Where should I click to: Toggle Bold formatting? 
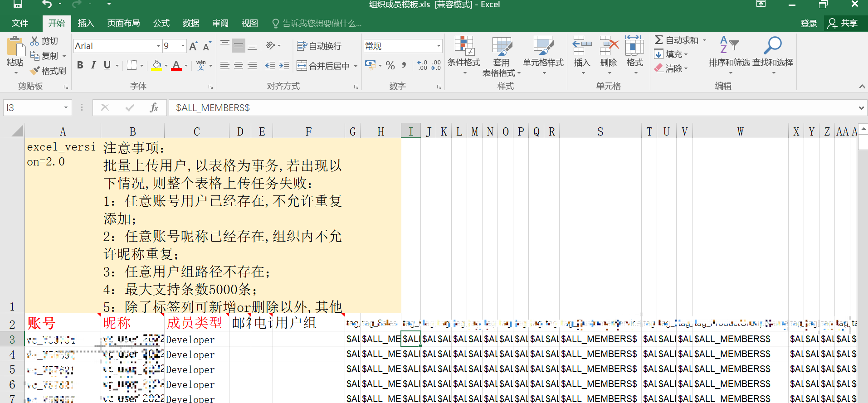coord(80,65)
